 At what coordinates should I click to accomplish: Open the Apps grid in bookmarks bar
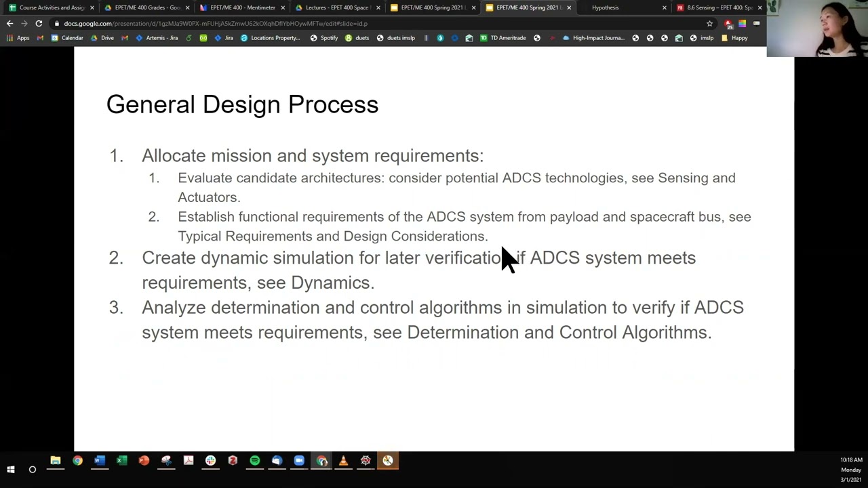tap(18, 38)
